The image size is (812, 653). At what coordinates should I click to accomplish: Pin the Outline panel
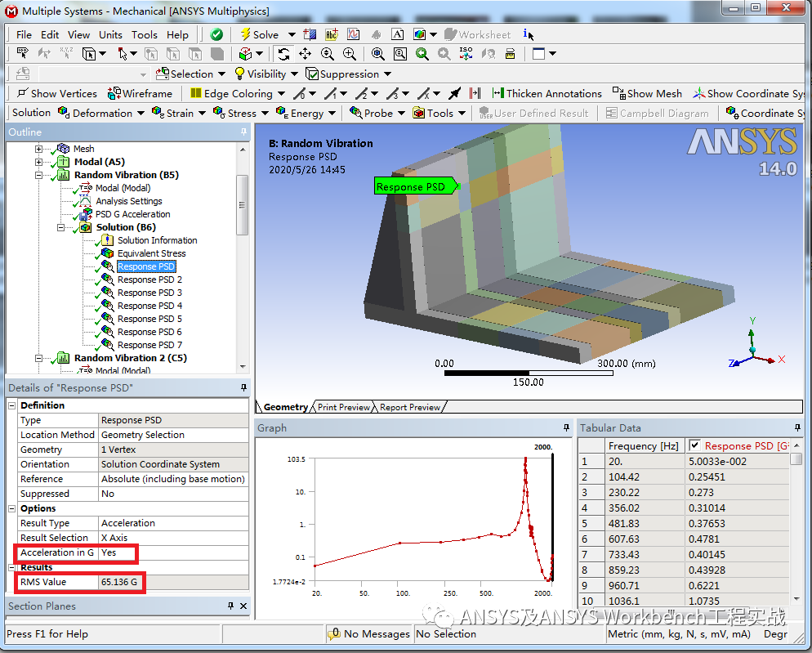tap(243, 132)
